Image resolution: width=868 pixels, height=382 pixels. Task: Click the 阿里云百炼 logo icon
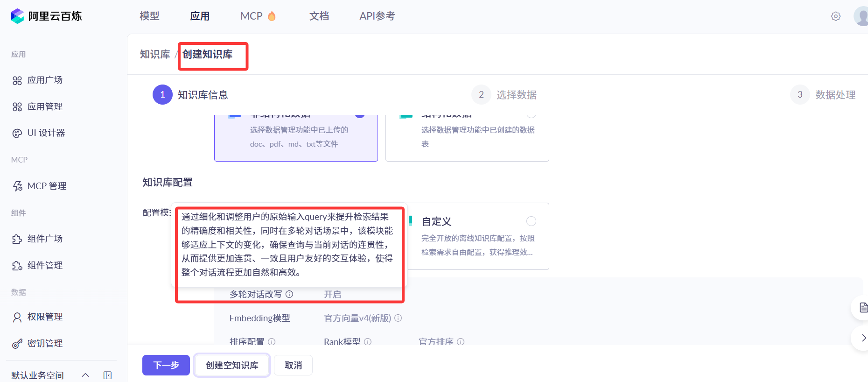(x=17, y=16)
